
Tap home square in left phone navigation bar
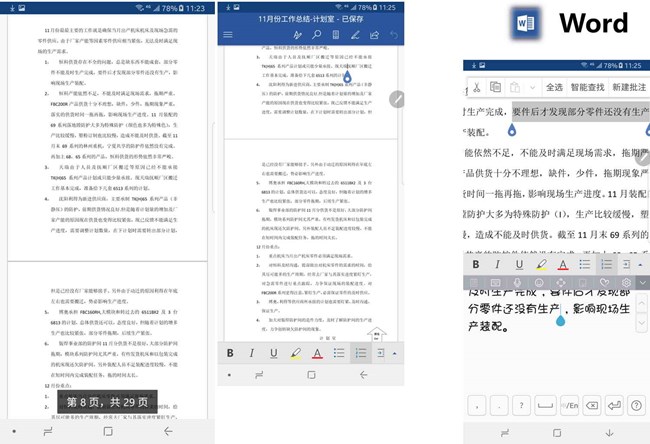coord(108,432)
